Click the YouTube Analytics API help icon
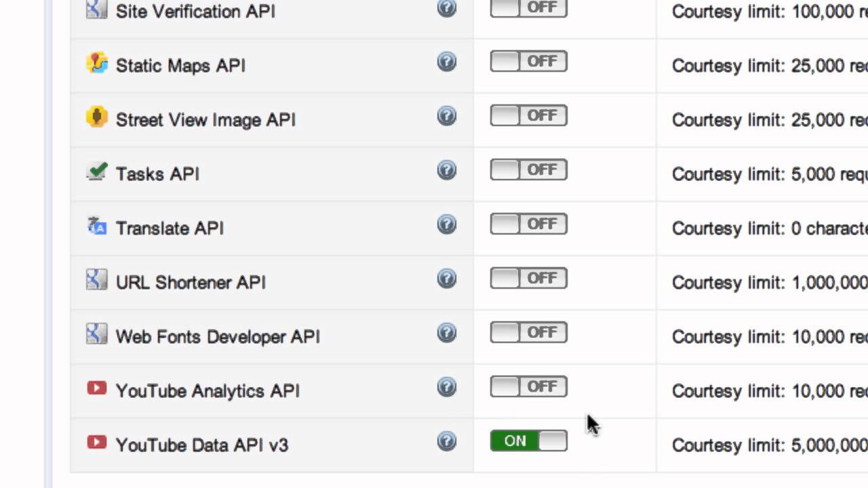This screenshot has height=488, width=868. pyautogui.click(x=446, y=387)
